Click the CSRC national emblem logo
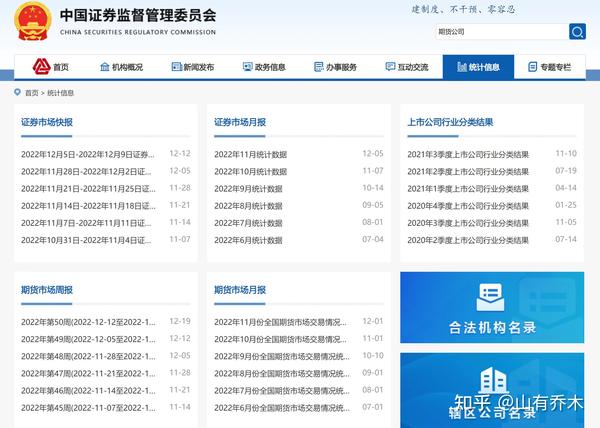600x428 pixels. point(33,21)
